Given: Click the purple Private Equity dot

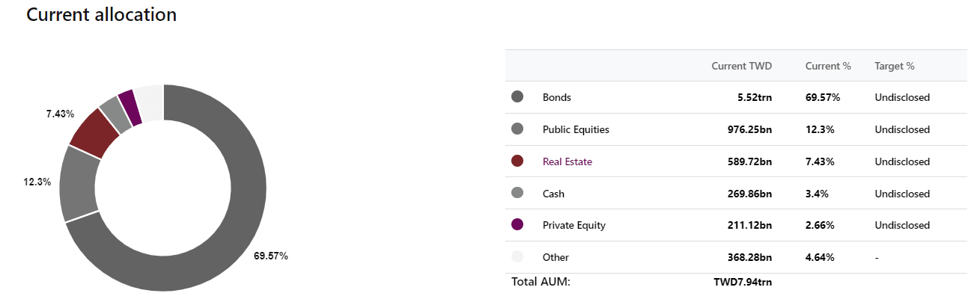Looking at the screenshot, I should (x=517, y=225).
